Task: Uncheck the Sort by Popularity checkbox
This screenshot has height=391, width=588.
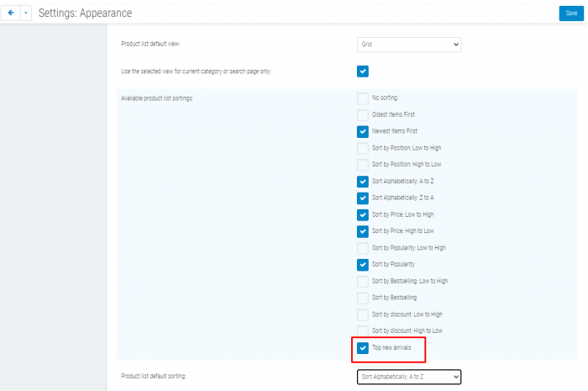Action: coord(363,265)
